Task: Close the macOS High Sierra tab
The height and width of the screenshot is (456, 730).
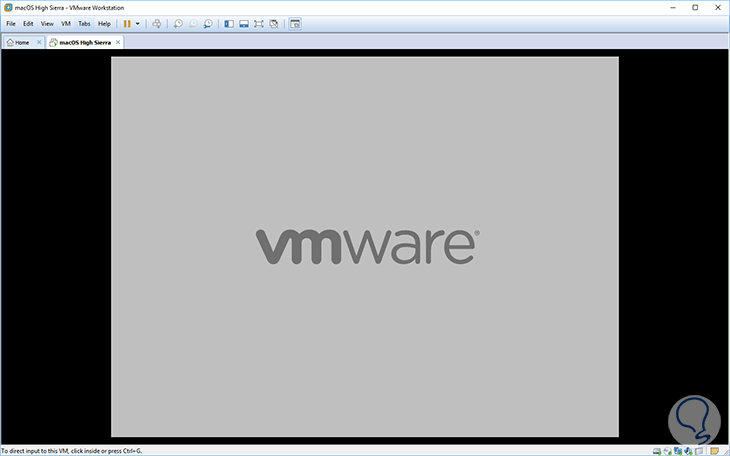Action: point(118,42)
